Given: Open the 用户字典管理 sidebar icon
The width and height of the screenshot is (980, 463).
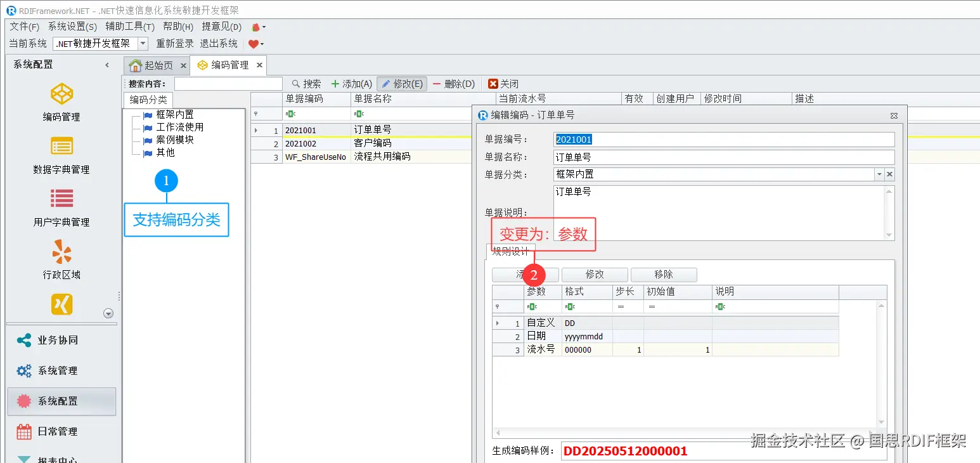Looking at the screenshot, I should point(61,199).
